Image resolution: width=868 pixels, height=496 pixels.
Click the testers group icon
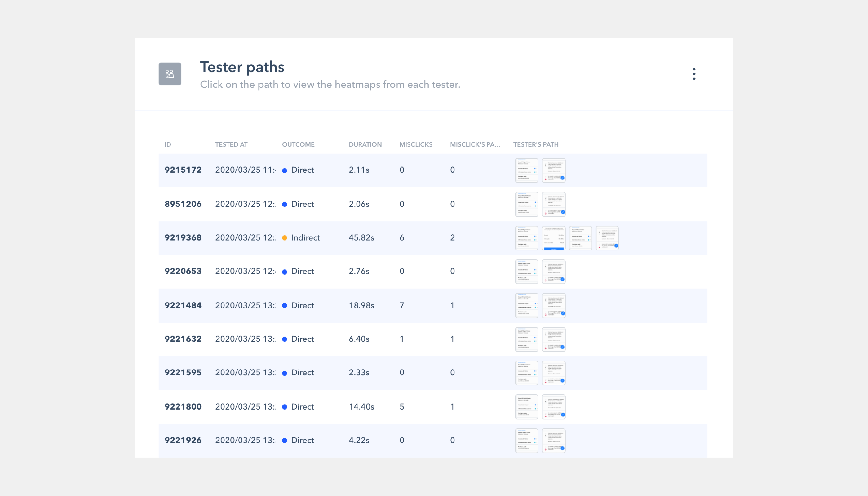click(170, 74)
